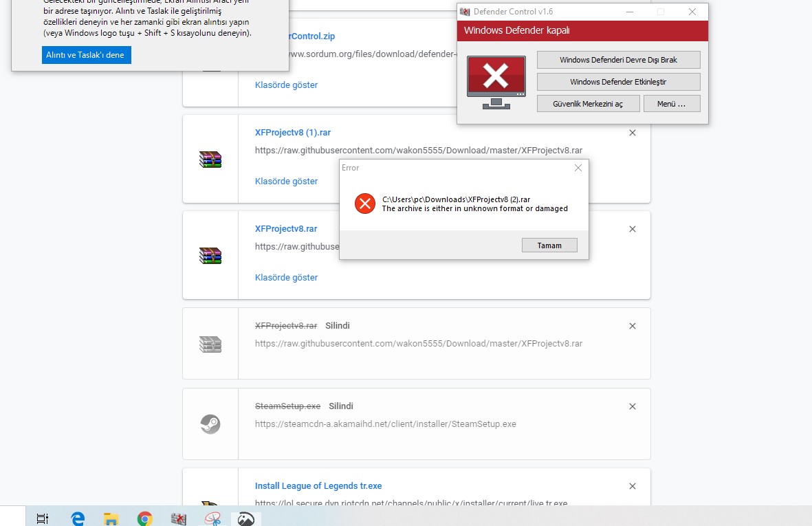The width and height of the screenshot is (812, 526).
Task: Click the 'Windows Defender kapalı' status banner
Action: pyautogui.click(x=582, y=30)
